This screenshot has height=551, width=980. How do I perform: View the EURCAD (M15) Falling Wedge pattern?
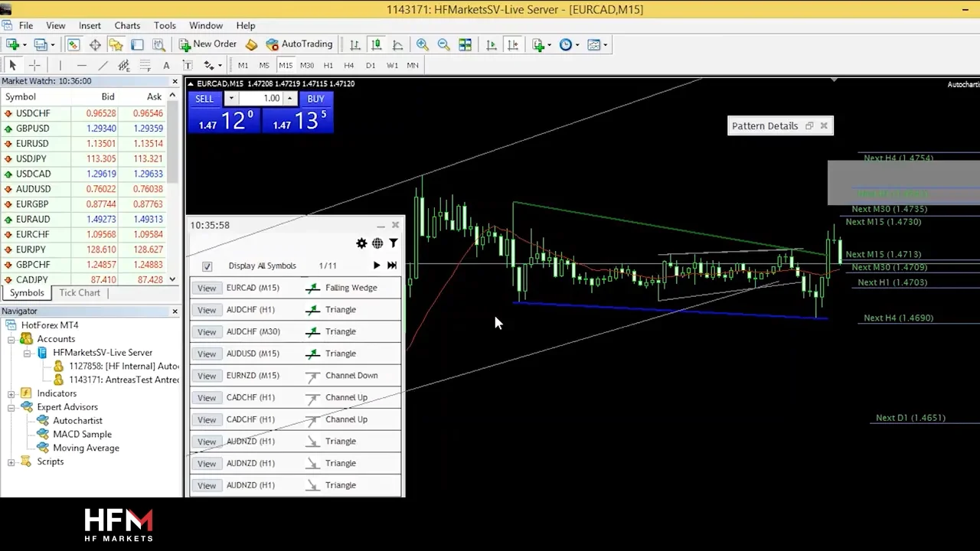[x=207, y=288]
